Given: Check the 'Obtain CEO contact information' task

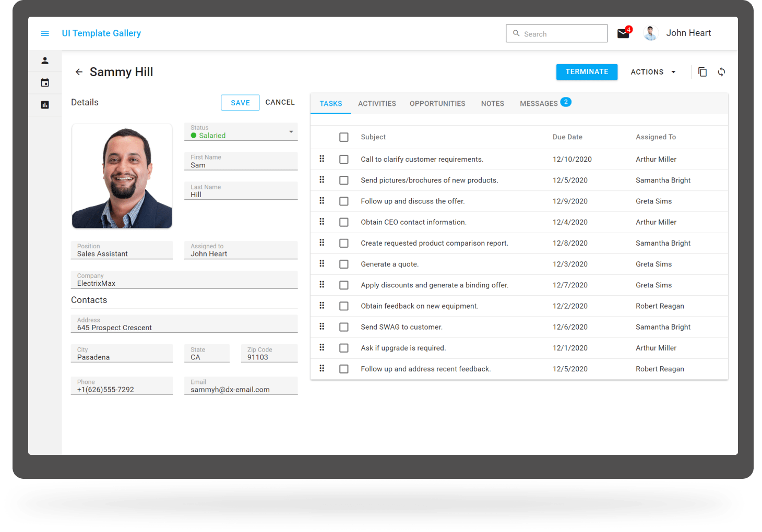Looking at the screenshot, I should click(x=344, y=222).
